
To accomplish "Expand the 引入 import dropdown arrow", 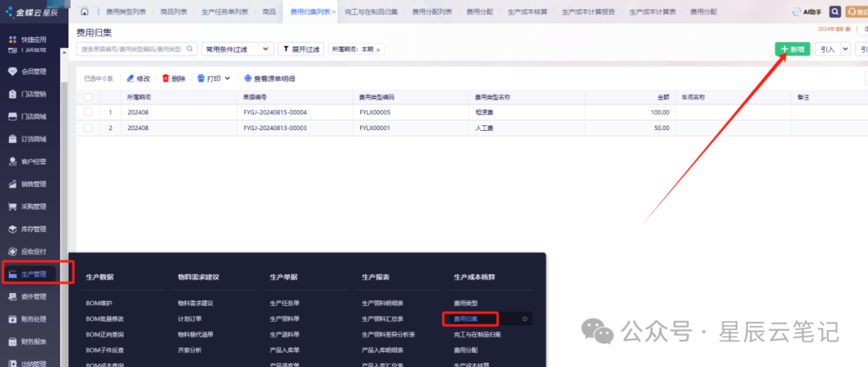I will pyautogui.click(x=845, y=49).
